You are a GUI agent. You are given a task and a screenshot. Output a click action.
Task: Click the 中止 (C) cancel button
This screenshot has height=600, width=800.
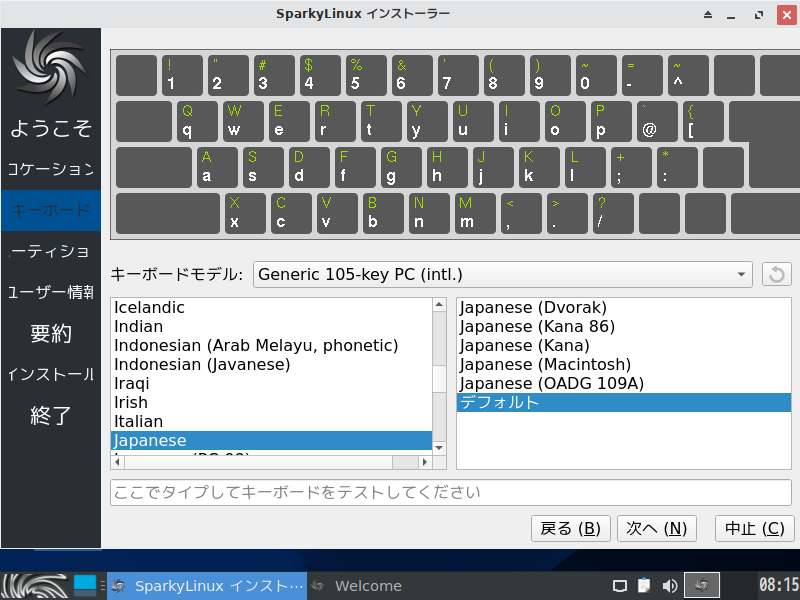(x=755, y=528)
